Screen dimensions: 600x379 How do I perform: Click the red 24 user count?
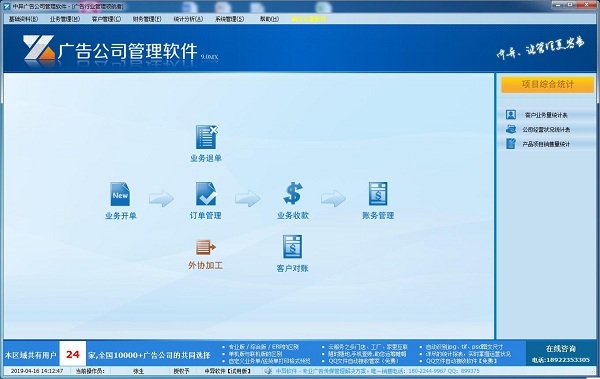[x=73, y=354]
